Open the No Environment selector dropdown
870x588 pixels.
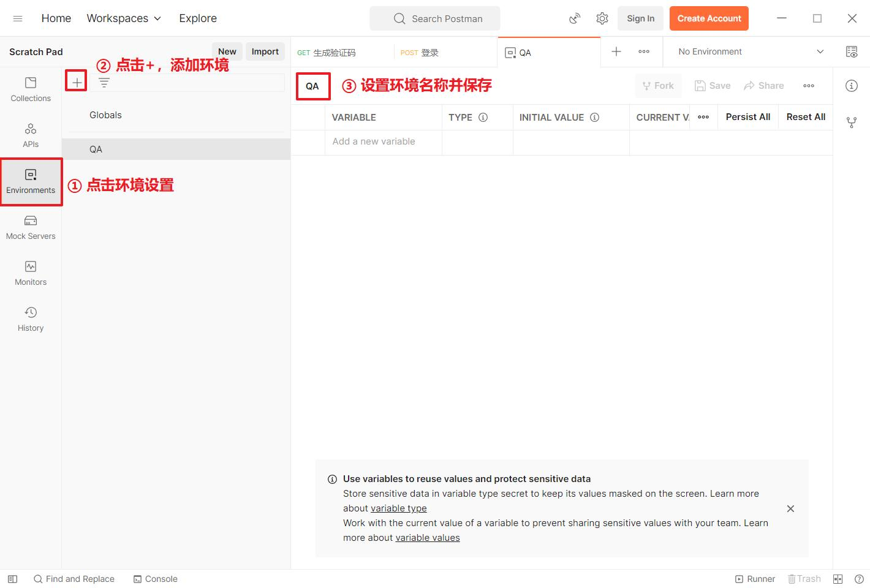751,51
